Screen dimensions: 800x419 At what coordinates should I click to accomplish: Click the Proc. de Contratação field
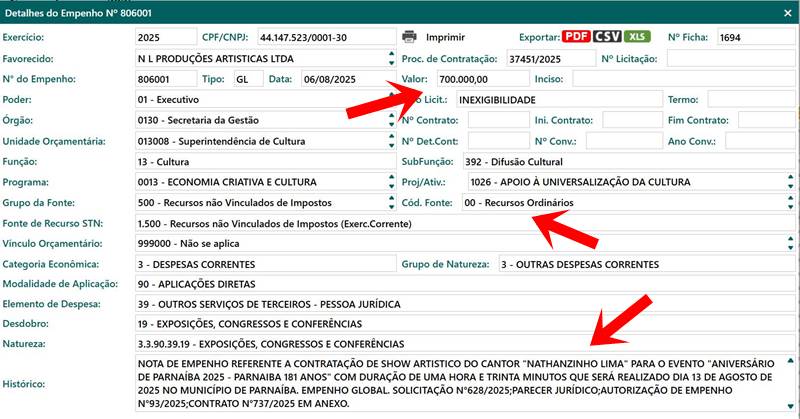tap(549, 59)
